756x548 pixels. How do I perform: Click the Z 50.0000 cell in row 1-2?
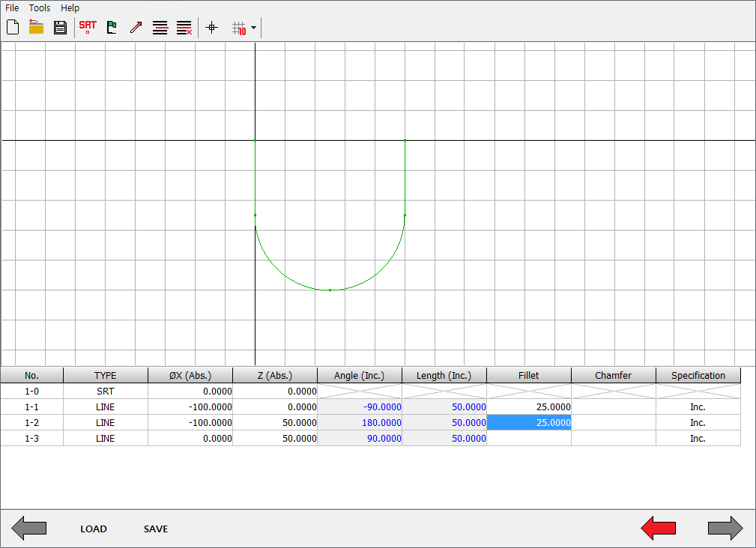(275, 423)
